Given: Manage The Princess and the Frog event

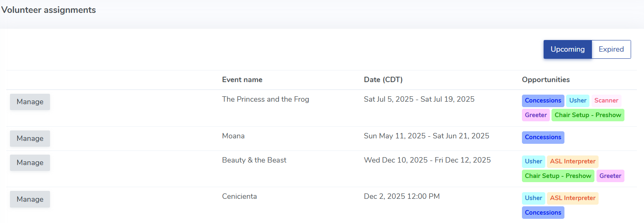Looking at the screenshot, I should [x=30, y=102].
